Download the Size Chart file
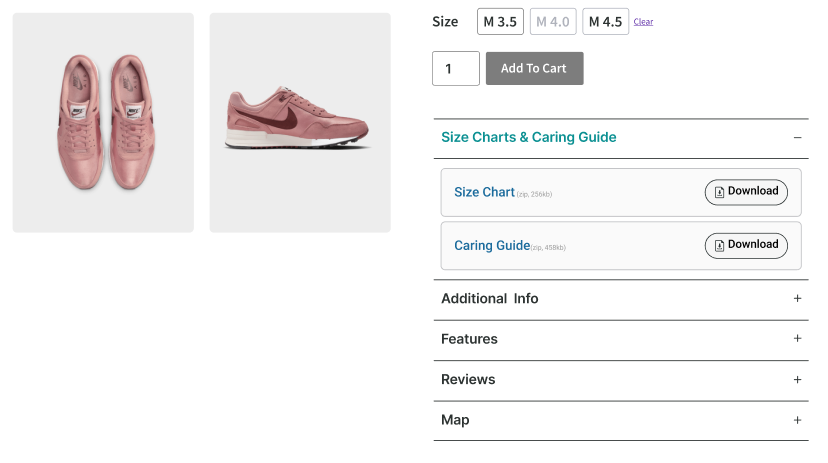Image resolution: width=828 pixels, height=463 pixels. (746, 192)
